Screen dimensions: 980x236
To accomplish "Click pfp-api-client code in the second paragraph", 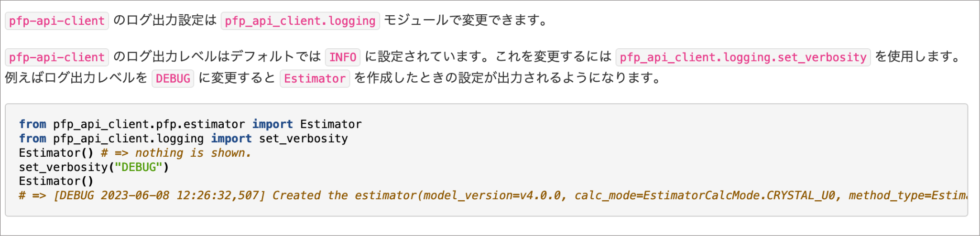I will pos(57,57).
